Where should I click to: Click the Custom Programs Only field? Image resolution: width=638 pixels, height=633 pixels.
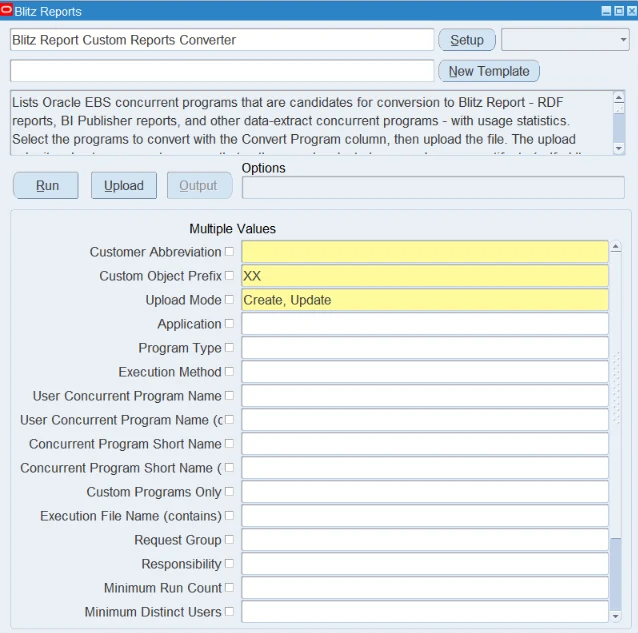coord(425,491)
